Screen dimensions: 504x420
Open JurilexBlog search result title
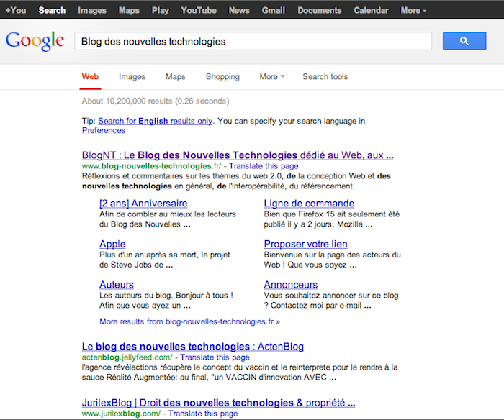point(219,403)
